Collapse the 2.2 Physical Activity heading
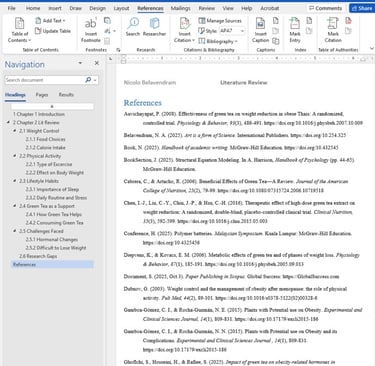 pyautogui.click(x=15, y=156)
